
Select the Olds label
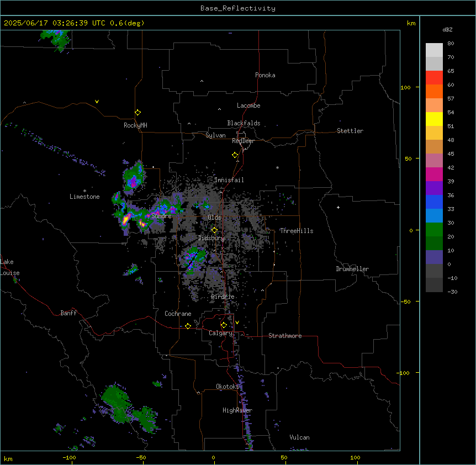(214, 218)
